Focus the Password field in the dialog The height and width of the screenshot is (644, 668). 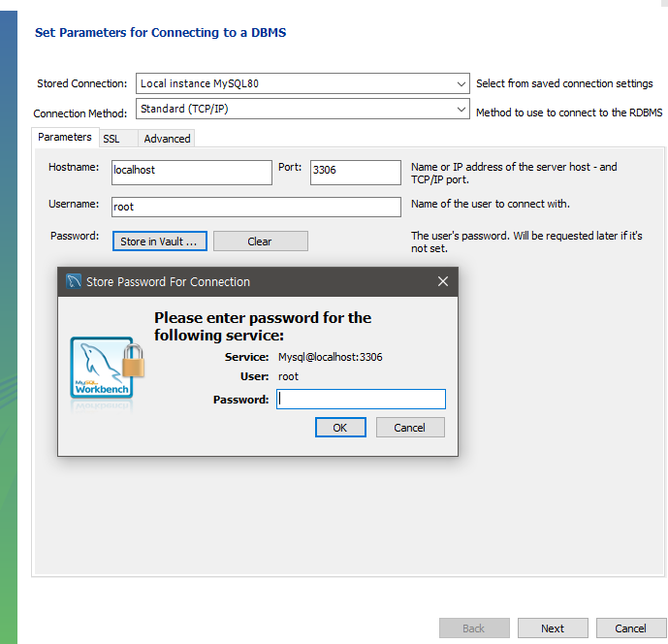361,399
